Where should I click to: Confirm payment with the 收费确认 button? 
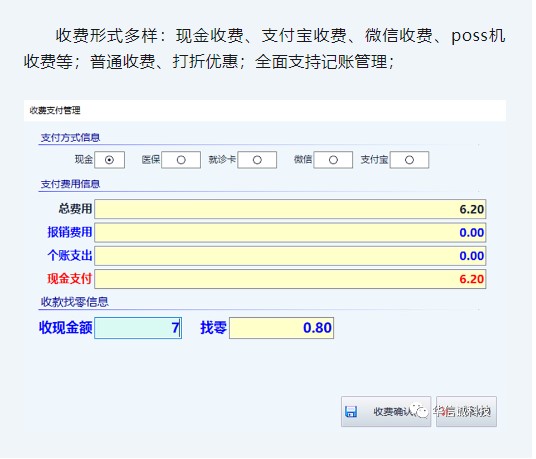point(386,412)
